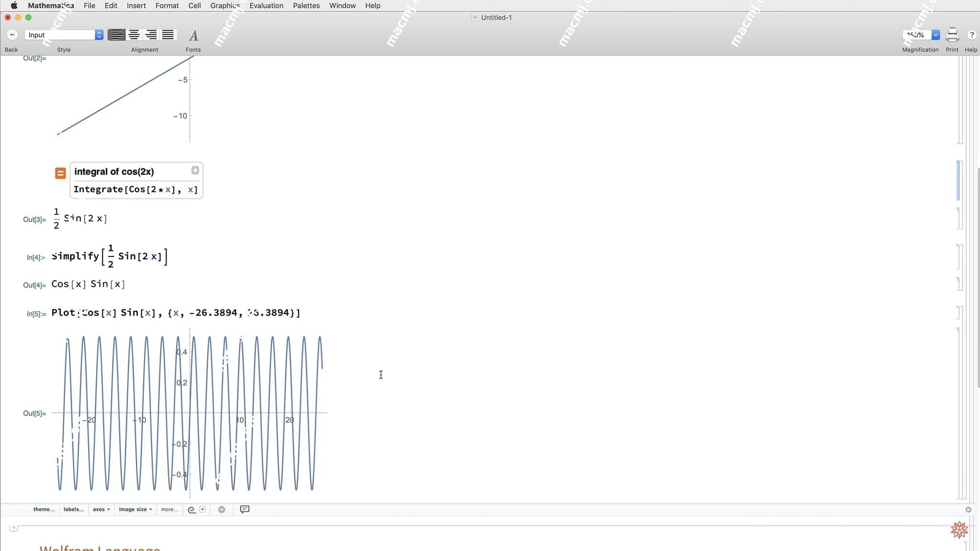This screenshot has height=551, width=980.
Task: Click the theme toggle button
Action: pyautogui.click(x=44, y=508)
